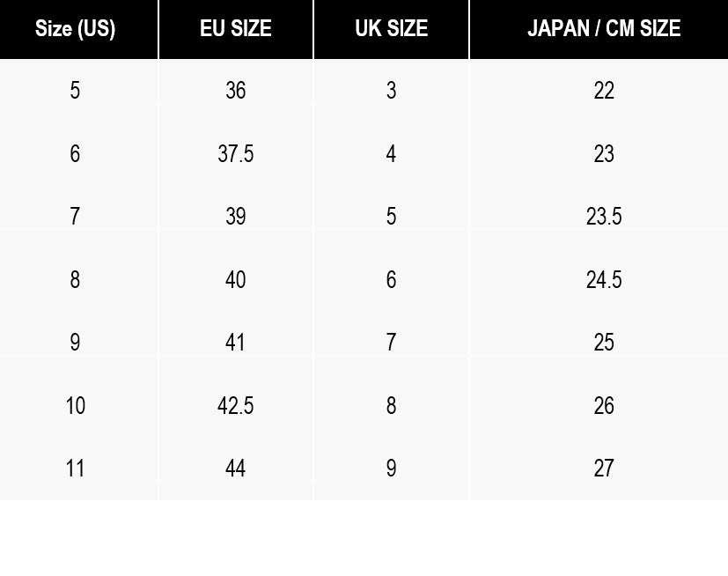Select Japan size 22 cell
This screenshot has width=728, height=576.
(604, 90)
